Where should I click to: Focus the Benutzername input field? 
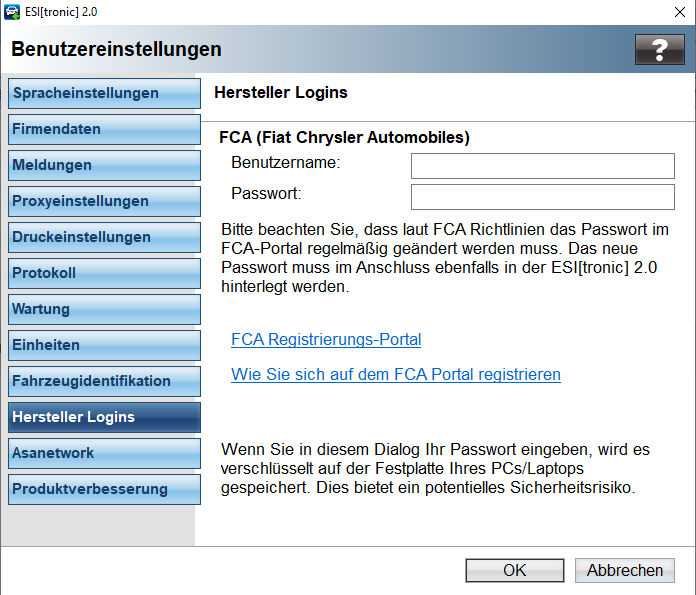pyautogui.click(x=542, y=166)
